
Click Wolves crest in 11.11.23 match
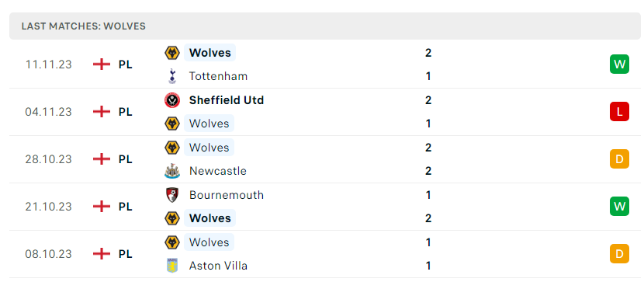172,53
